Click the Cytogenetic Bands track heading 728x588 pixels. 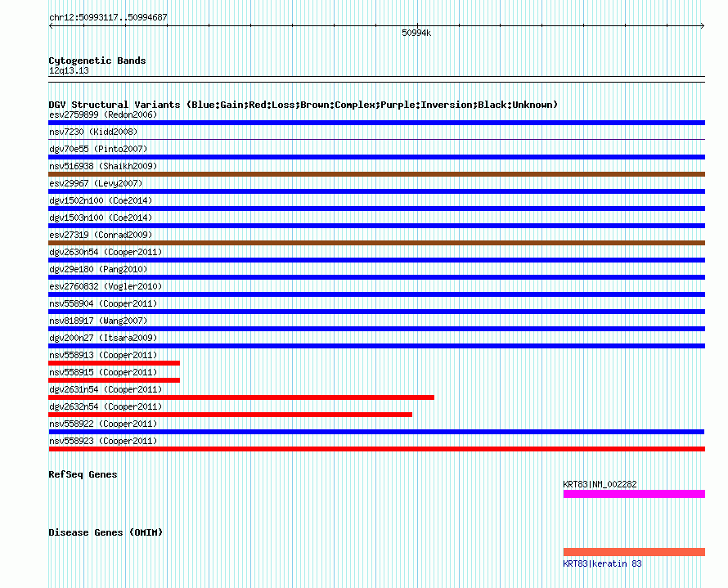tap(97, 61)
